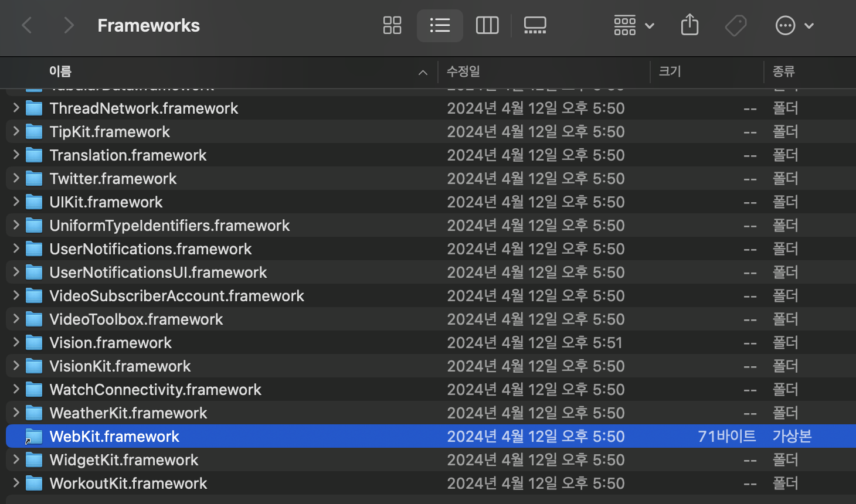Click the 가상본 kind label
856x504 pixels.
point(792,437)
